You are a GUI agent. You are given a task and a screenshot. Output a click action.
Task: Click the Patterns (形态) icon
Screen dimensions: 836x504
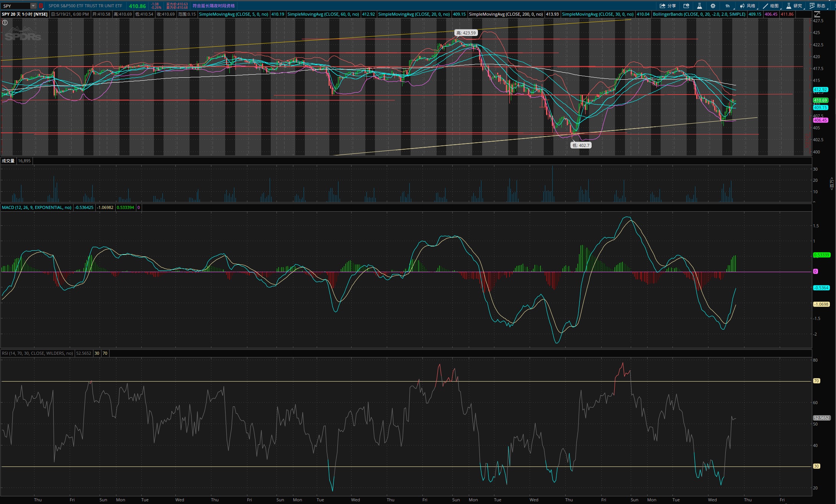click(812, 6)
